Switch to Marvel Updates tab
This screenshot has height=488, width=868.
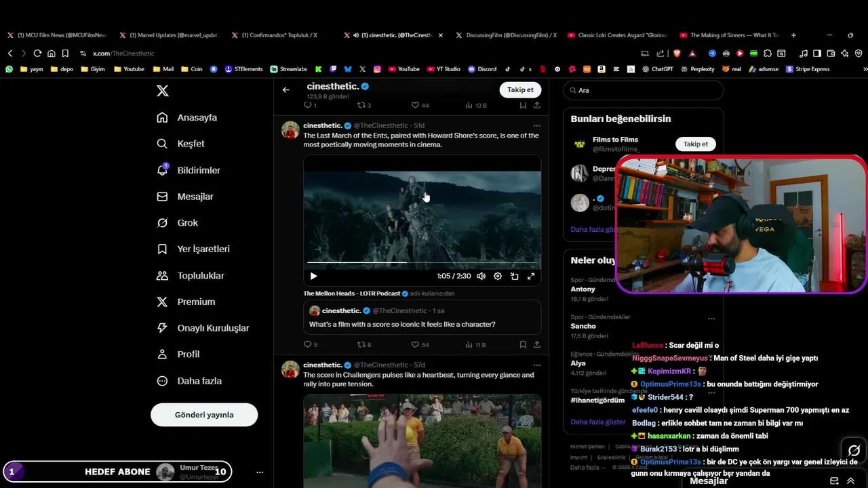[x=169, y=35]
